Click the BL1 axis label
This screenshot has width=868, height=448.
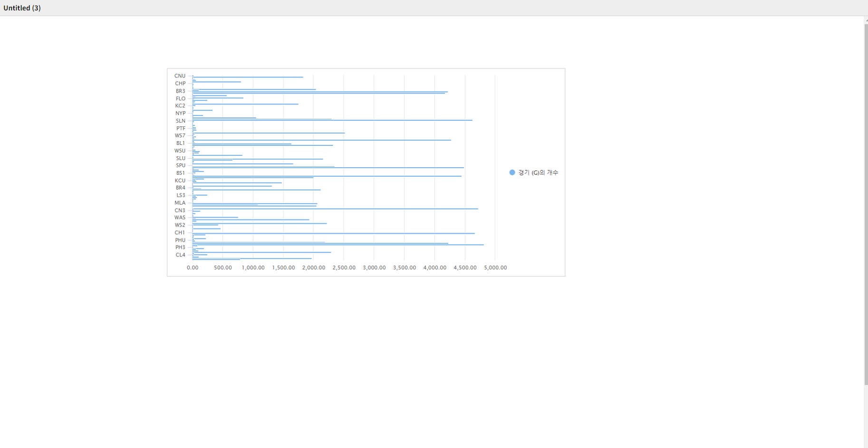[x=181, y=143]
